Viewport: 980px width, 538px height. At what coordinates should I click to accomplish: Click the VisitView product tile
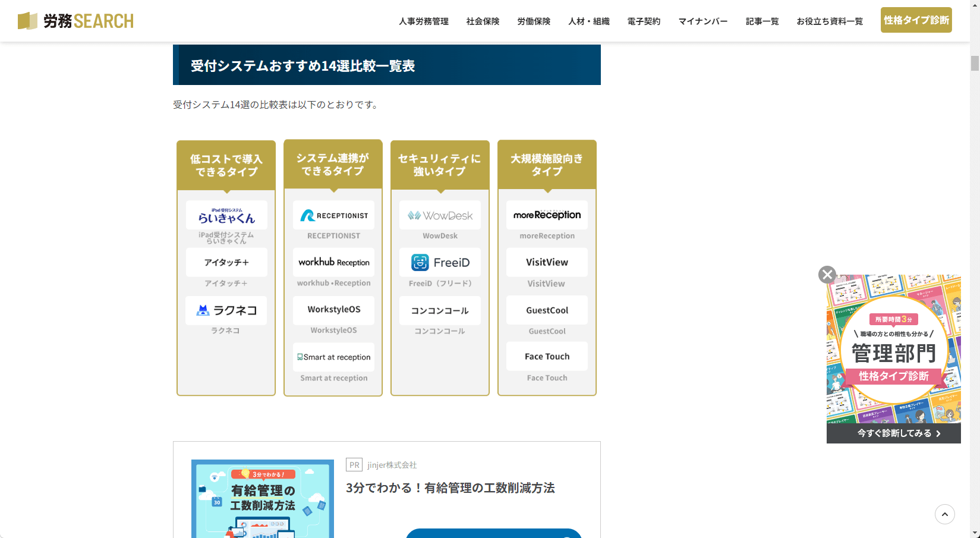click(547, 262)
